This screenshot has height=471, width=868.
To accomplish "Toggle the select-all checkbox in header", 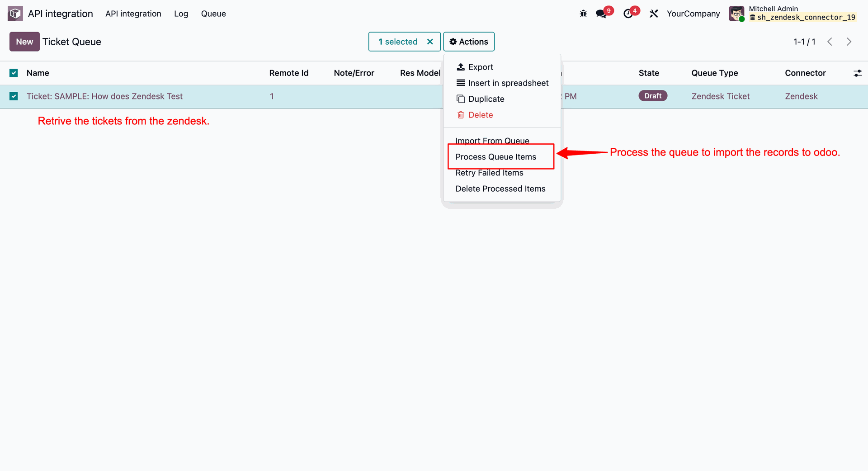I will coord(14,73).
